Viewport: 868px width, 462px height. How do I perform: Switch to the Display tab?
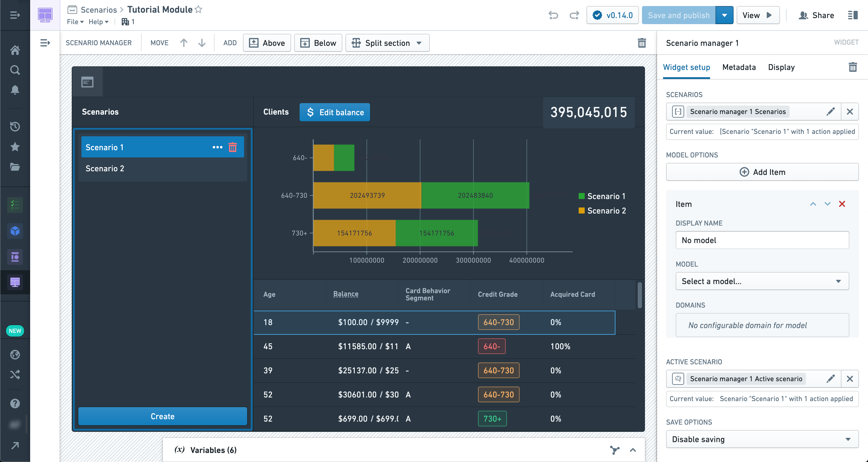point(781,67)
